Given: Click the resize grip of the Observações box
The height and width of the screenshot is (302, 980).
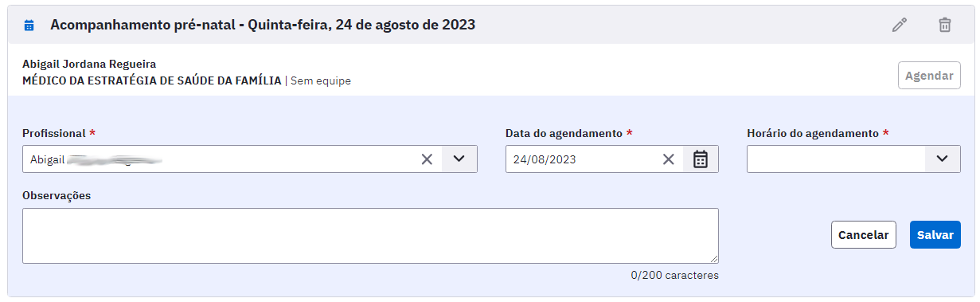Looking at the screenshot, I should tap(714, 259).
